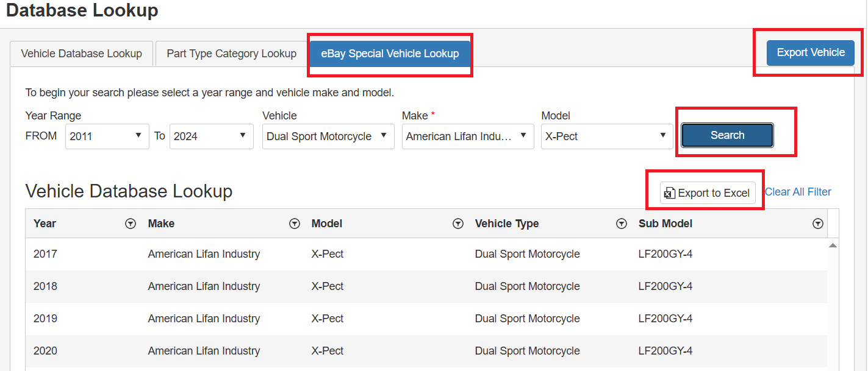Open the FROM year dropdown showing 2011
This screenshot has height=371, width=868.
point(107,136)
